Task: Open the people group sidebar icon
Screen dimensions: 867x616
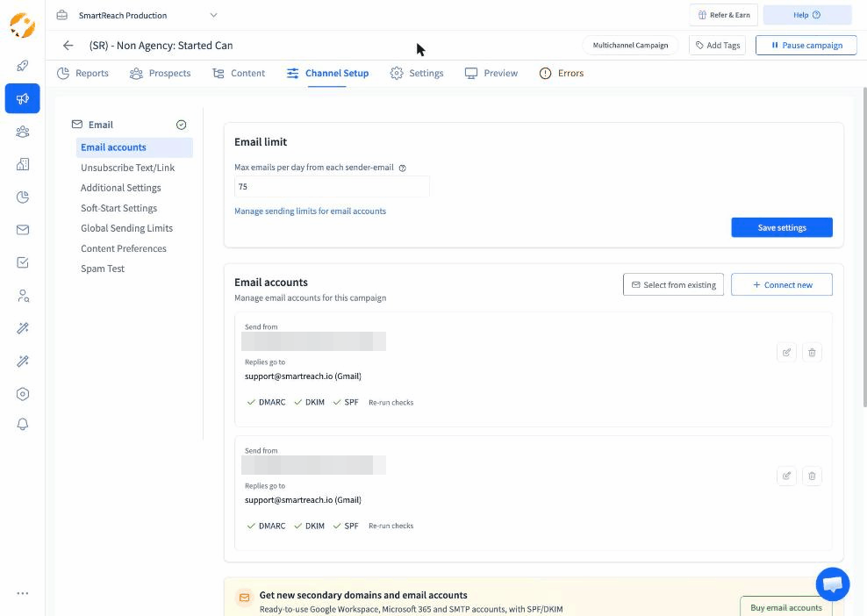Action: tap(23, 132)
